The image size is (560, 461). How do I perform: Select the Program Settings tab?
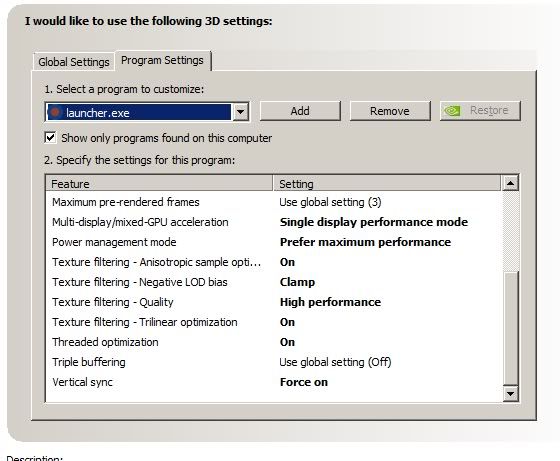coord(162,60)
